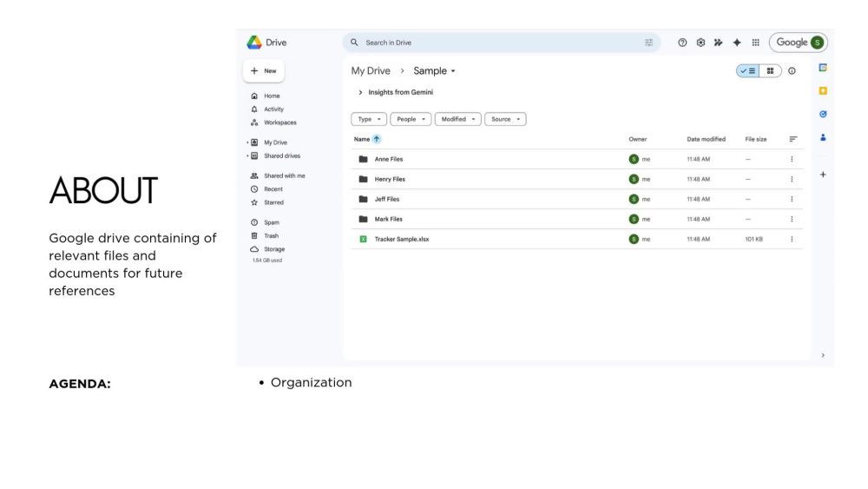
Task: Click the Search in Drive field
Action: coord(501,43)
